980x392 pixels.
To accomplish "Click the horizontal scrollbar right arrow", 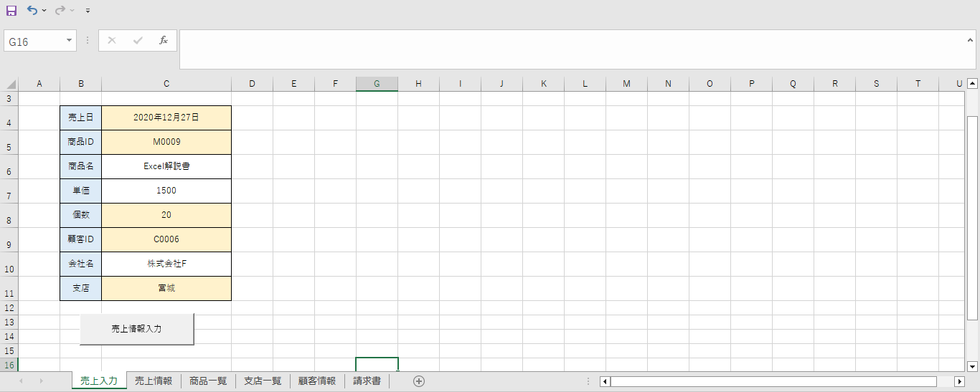I will click(x=959, y=381).
